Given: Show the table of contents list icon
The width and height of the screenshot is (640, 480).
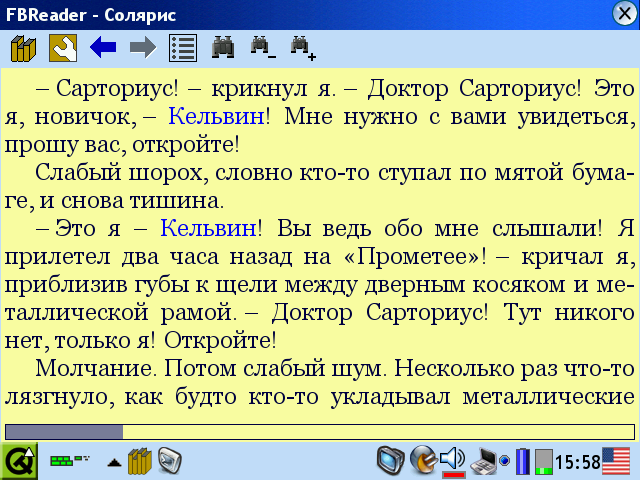Looking at the screenshot, I should [x=183, y=48].
